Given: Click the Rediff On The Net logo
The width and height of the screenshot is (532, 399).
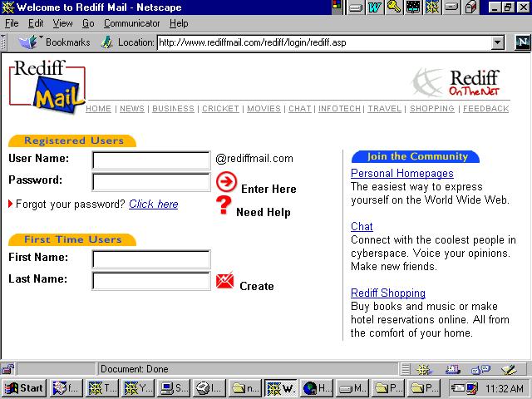Looking at the screenshot, I should 456,82.
